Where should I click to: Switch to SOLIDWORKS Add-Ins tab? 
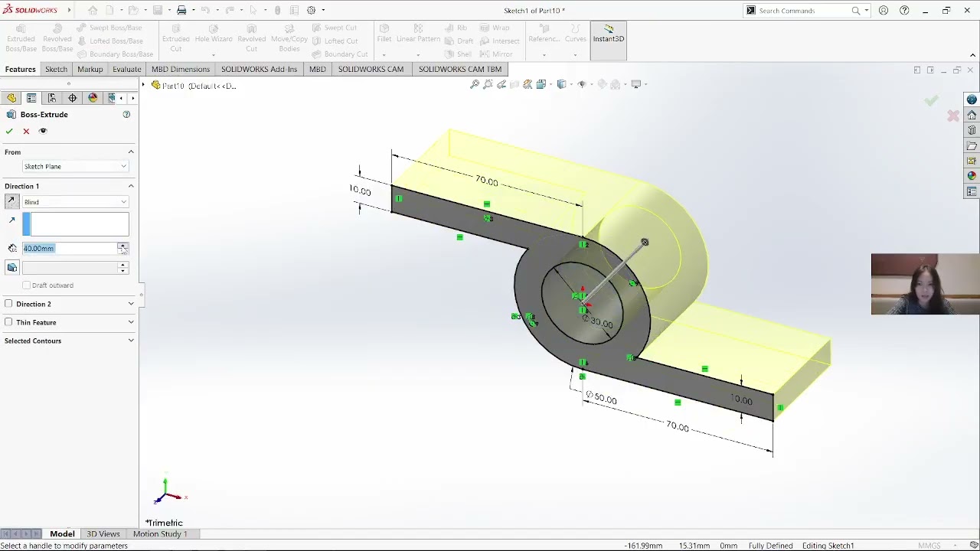(259, 69)
